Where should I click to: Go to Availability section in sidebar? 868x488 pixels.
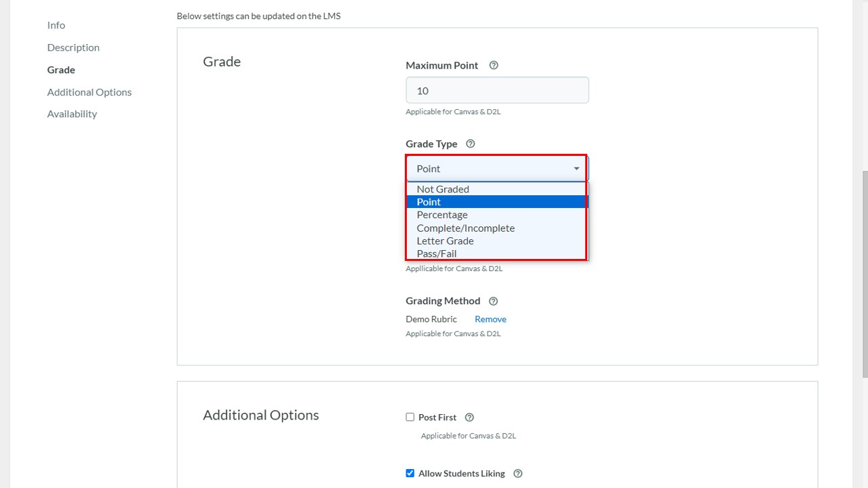tap(72, 114)
